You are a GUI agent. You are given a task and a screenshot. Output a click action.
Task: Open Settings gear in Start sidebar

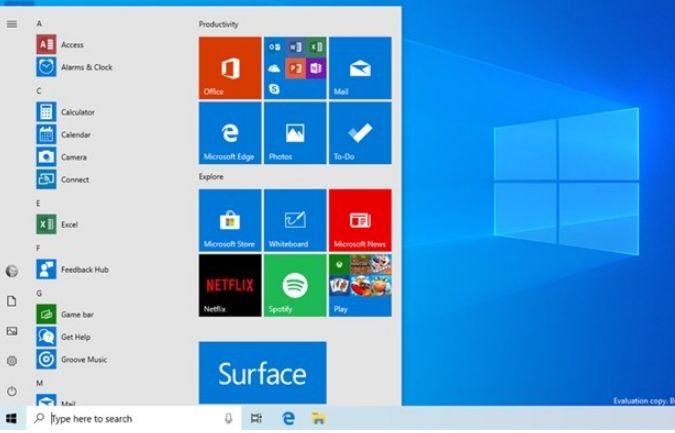point(12,361)
